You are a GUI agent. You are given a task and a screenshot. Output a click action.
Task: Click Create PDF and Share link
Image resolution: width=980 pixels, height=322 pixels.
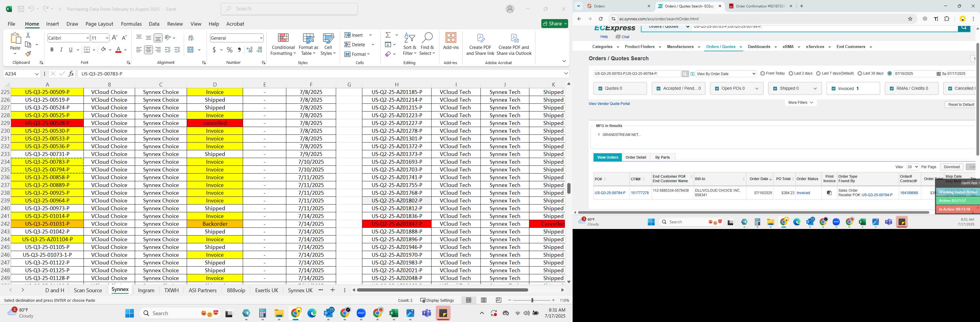(480, 44)
